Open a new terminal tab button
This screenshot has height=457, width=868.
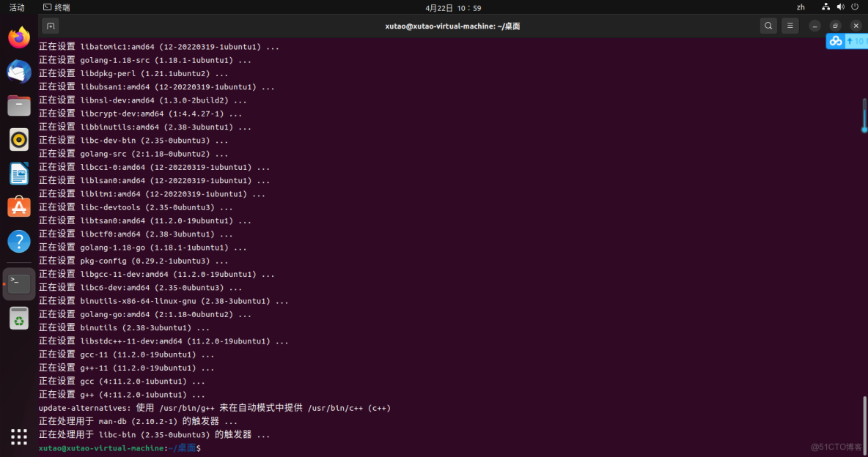tap(51, 26)
